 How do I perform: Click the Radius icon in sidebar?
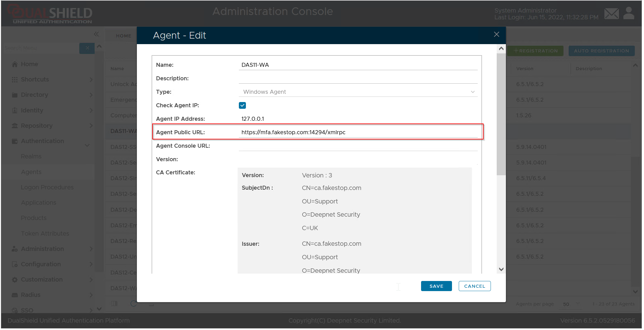[15, 295]
